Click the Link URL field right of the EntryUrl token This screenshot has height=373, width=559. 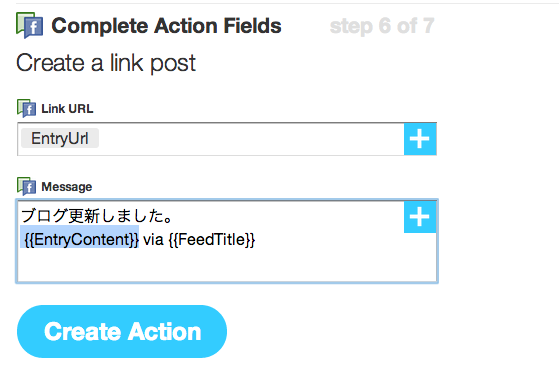click(251, 139)
